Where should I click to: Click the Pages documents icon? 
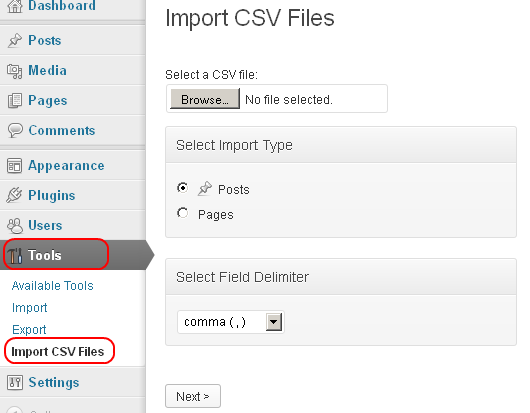coord(15,101)
